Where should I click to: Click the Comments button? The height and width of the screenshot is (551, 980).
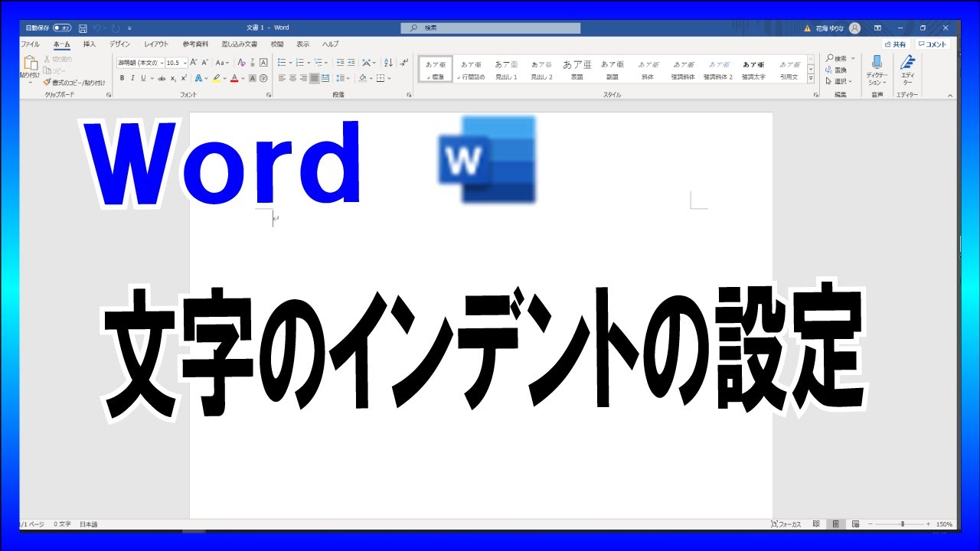[x=933, y=44]
